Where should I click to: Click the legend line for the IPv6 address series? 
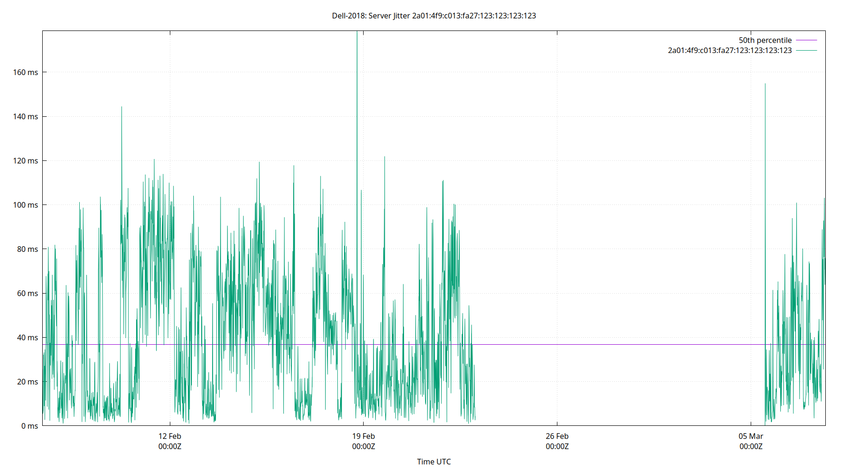(806, 50)
